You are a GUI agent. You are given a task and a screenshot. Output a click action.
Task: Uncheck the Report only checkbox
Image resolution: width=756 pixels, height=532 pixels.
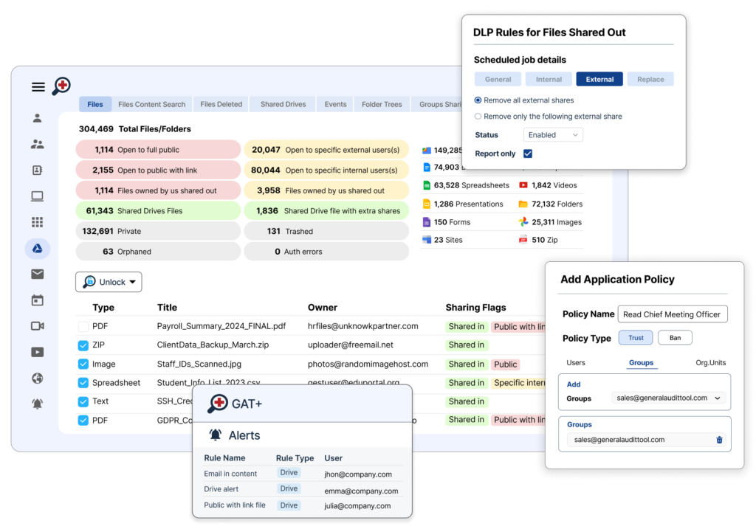pyautogui.click(x=526, y=153)
